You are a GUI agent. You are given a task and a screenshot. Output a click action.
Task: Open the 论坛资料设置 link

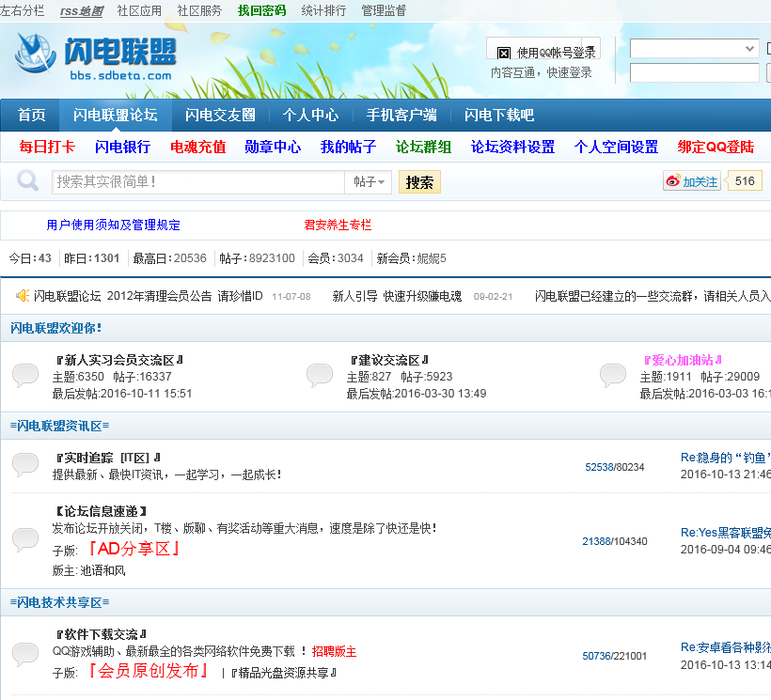(x=512, y=147)
